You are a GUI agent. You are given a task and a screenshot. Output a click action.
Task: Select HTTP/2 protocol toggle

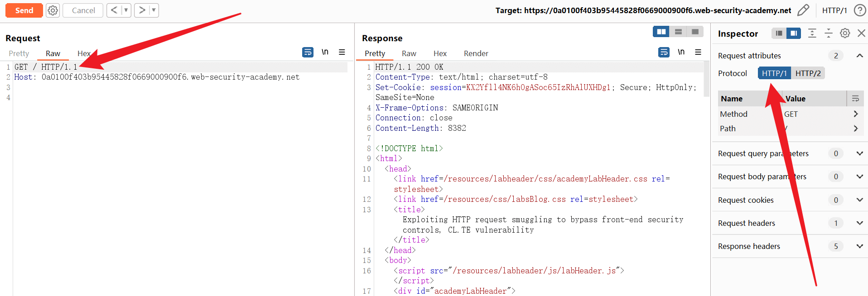(x=808, y=73)
